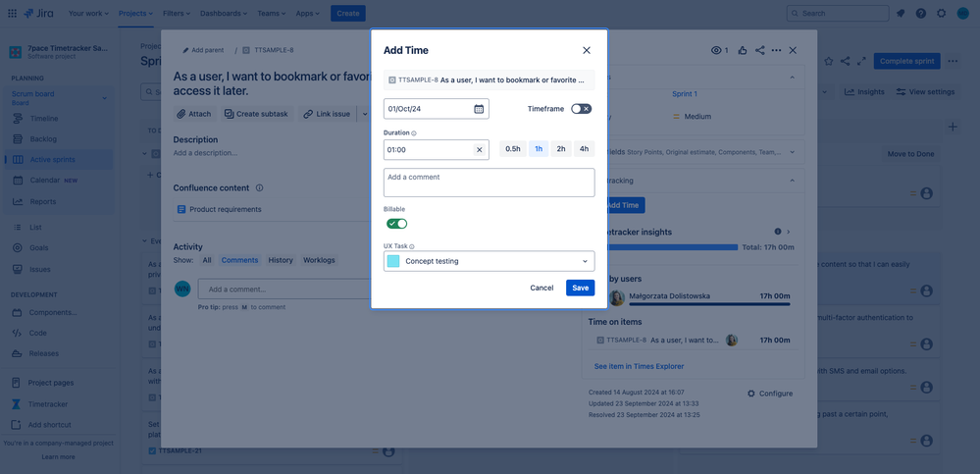980x474 pixels.
Task: Click the Add a comment box in dialog
Action: click(x=490, y=183)
